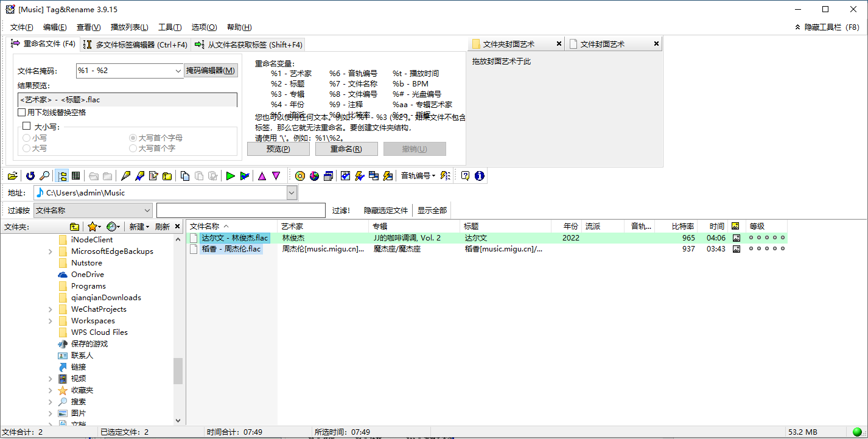Open the 文件(F) menu
This screenshot has width=868, height=439.
(22, 27)
